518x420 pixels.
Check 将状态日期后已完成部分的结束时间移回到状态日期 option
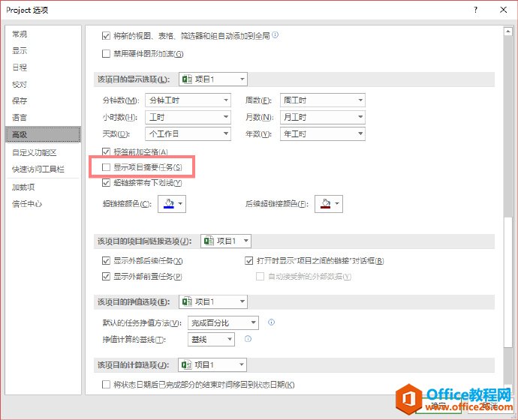tap(106, 384)
